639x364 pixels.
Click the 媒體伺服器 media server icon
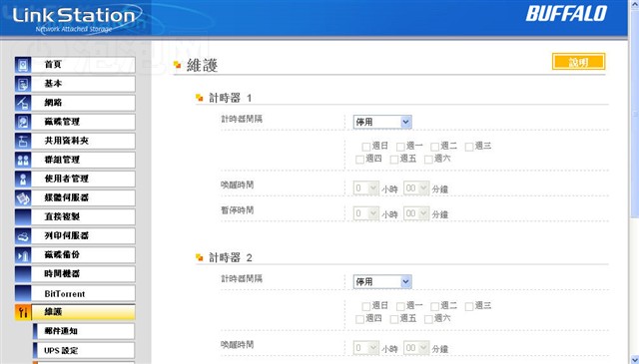23,197
